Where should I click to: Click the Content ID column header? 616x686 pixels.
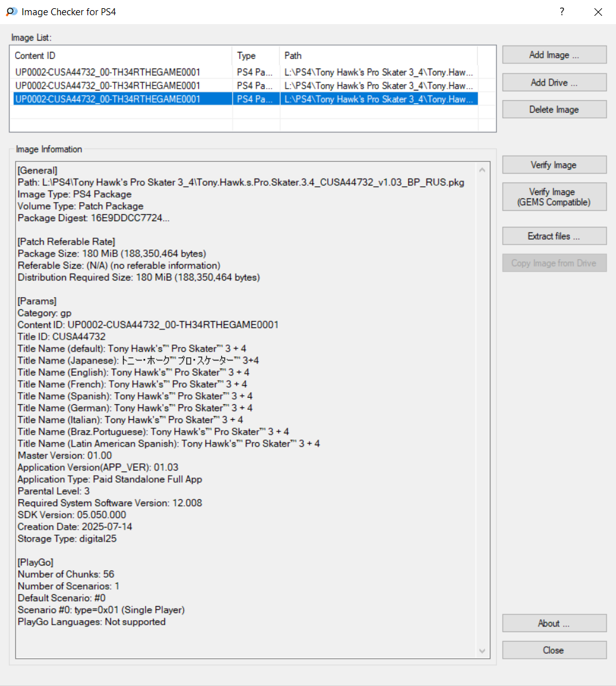click(x=121, y=56)
